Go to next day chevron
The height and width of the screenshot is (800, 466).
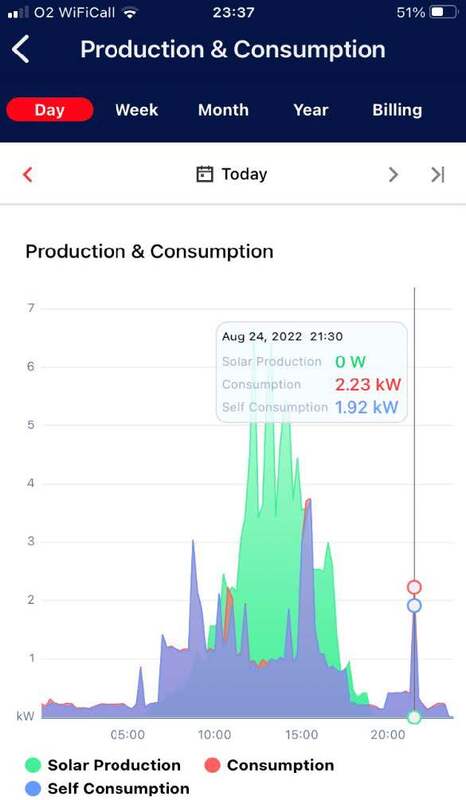coord(393,174)
